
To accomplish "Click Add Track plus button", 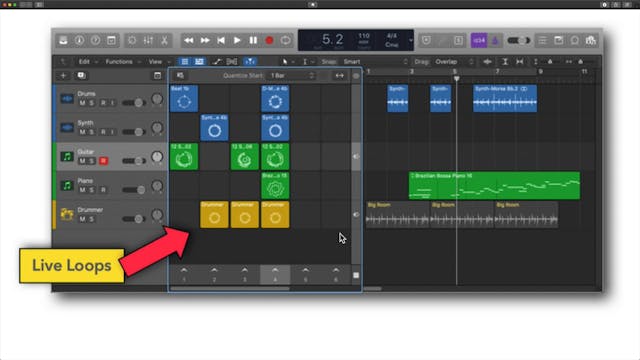I will coord(63,76).
